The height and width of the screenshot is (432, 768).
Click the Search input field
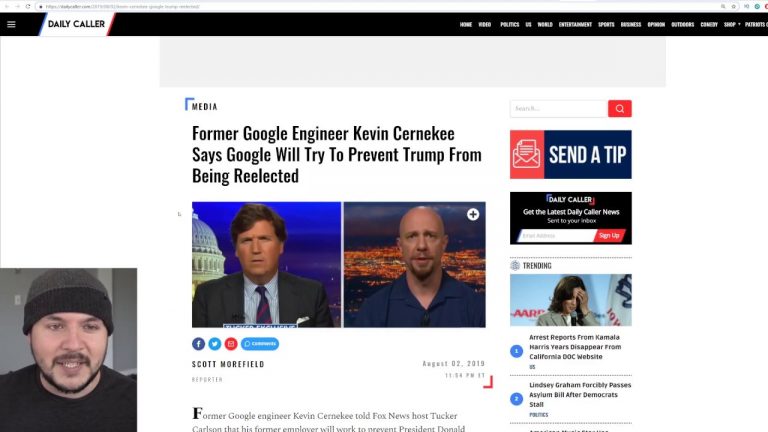559,109
